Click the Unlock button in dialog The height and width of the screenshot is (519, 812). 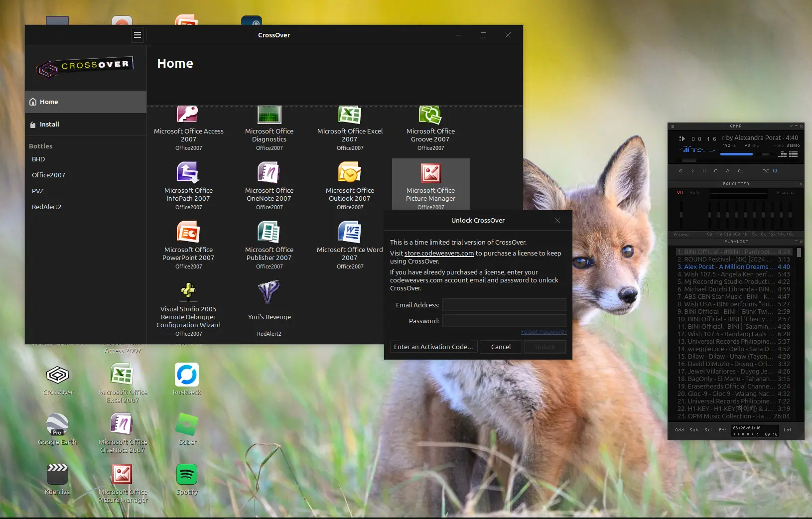tap(545, 347)
